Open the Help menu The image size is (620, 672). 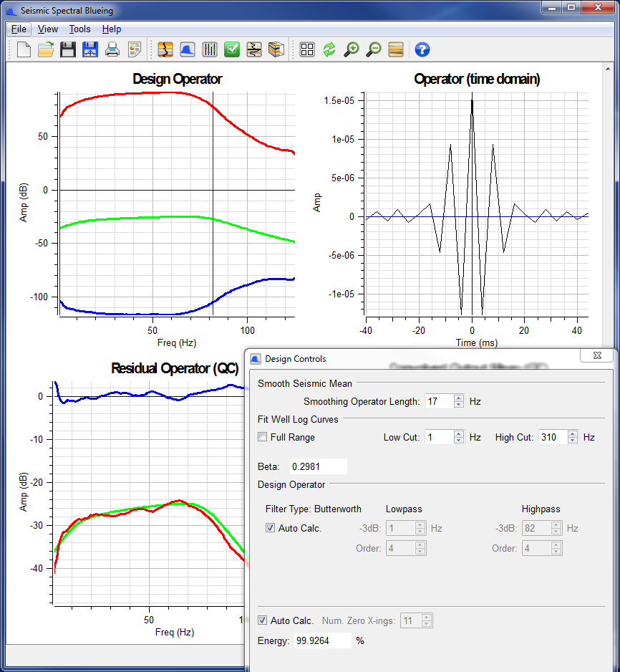coord(111,29)
